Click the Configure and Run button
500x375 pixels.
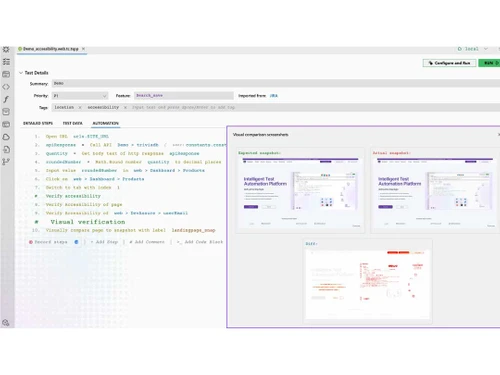point(449,63)
